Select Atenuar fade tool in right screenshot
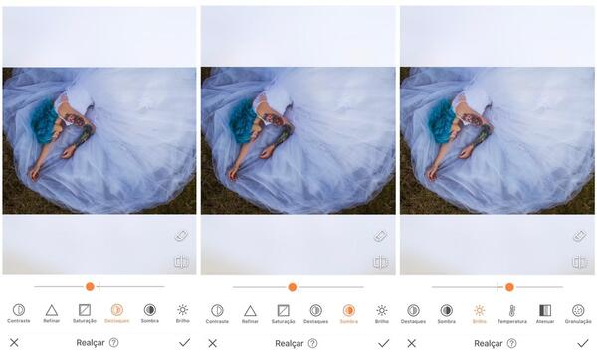This screenshot has width=597, height=364. (545, 314)
